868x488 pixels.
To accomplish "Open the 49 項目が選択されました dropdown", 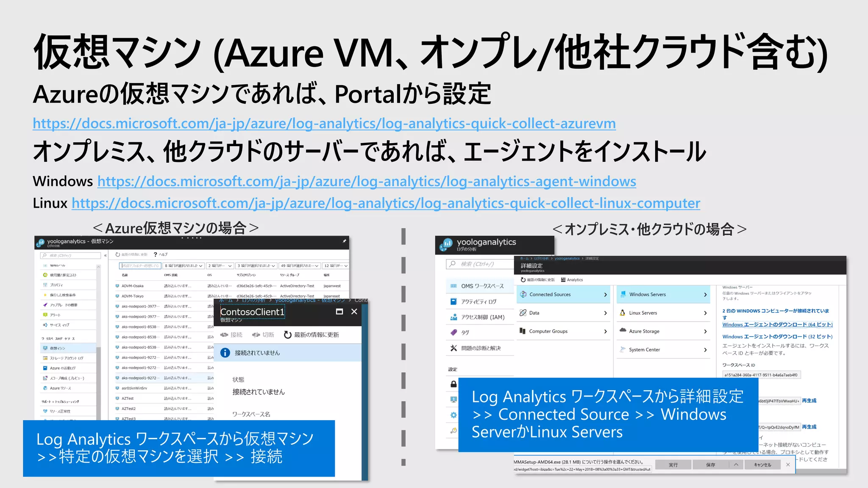I will (x=299, y=266).
